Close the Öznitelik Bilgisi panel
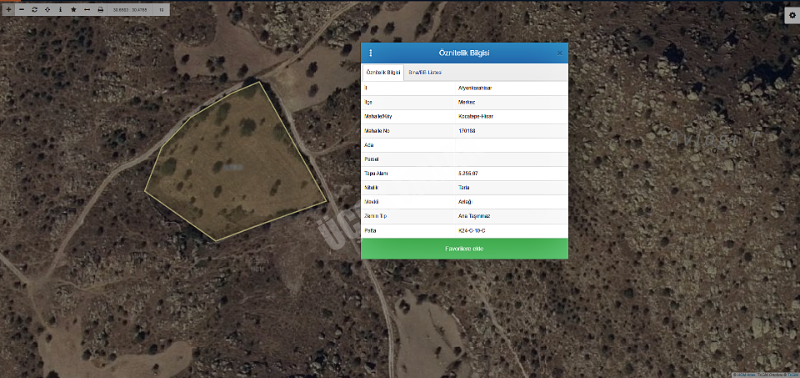The height and width of the screenshot is (378, 800). pos(560,53)
